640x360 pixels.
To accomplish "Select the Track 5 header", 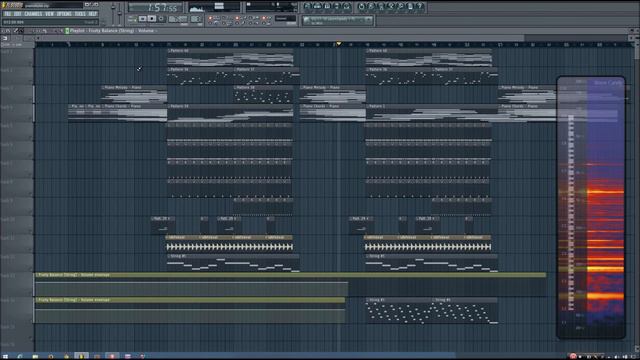I will pyautogui.click(x=16, y=131).
